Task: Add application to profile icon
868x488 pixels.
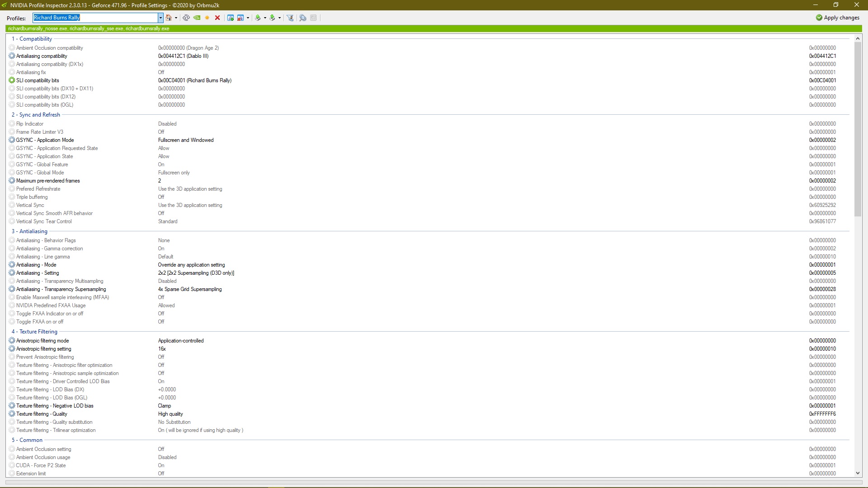Action: pos(231,18)
